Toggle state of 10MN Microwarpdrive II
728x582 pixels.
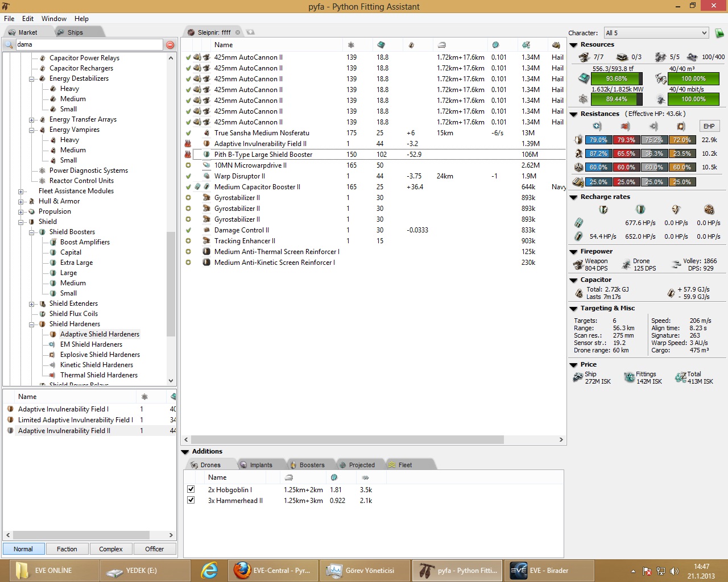tap(188, 165)
